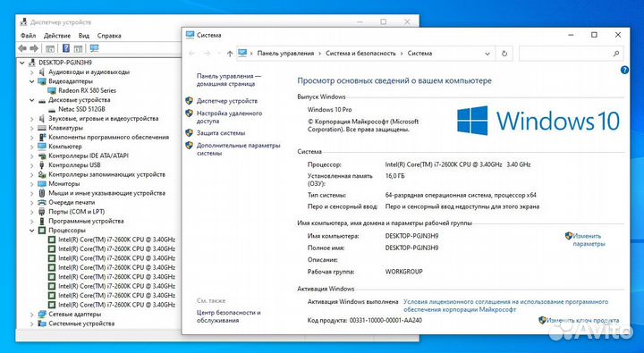Click Back arrow in Device Manager toolbar
The width and height of the screenshot is (644, 353).
[22, 48]
